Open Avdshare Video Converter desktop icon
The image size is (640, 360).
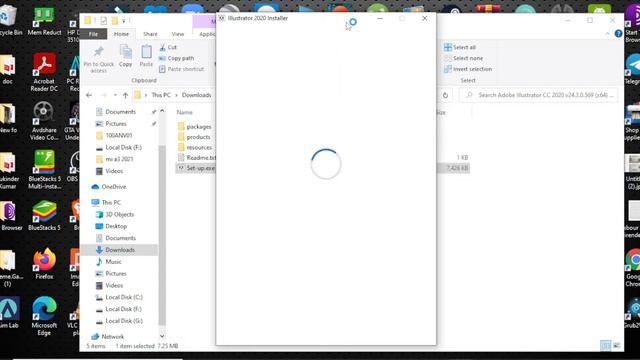tap(44, 121)
